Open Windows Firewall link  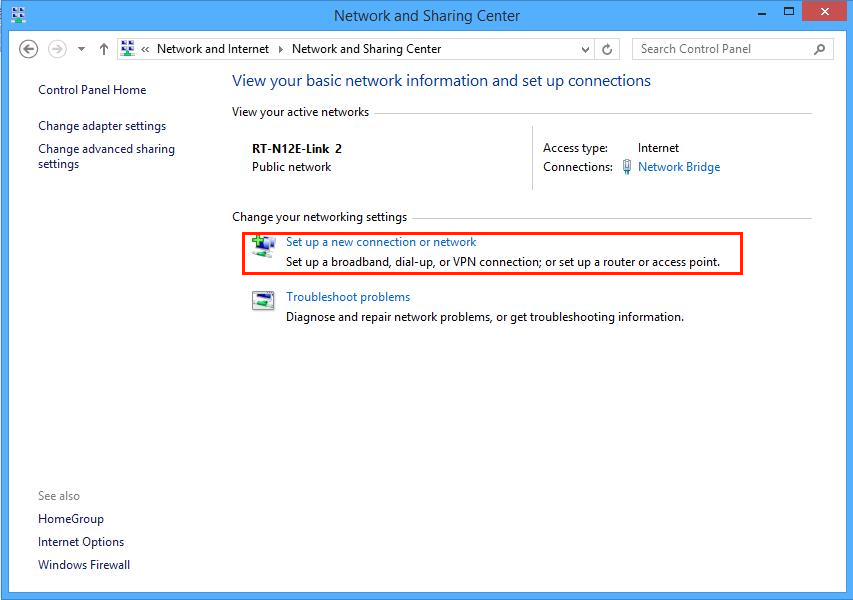[x=84, y=565]
